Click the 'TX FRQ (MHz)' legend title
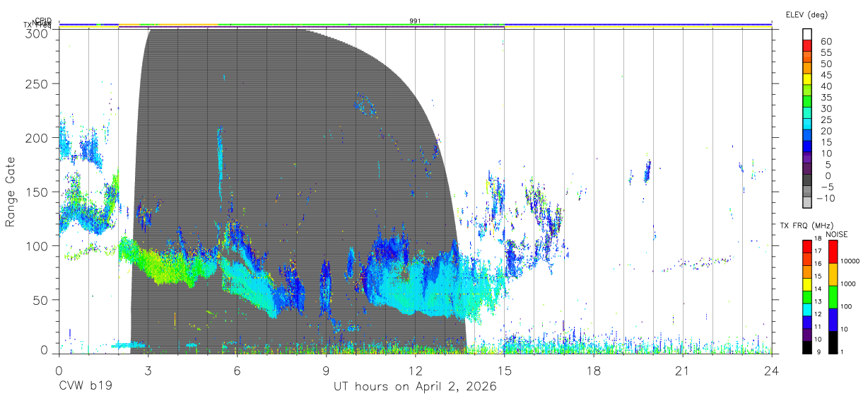 [x=807, y=225]
